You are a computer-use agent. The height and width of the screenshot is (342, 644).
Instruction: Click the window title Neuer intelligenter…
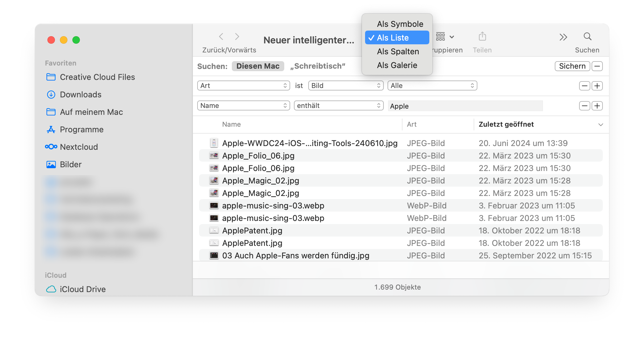309,40
